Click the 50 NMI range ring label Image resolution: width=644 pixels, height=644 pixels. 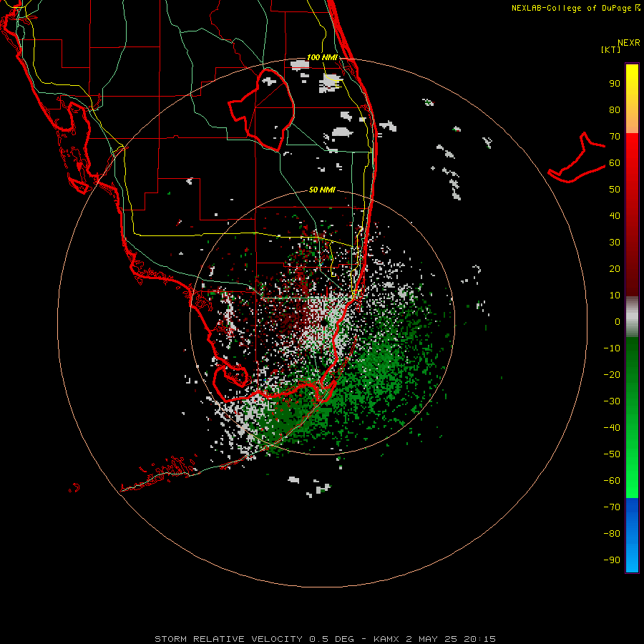[x=322, y=190]
